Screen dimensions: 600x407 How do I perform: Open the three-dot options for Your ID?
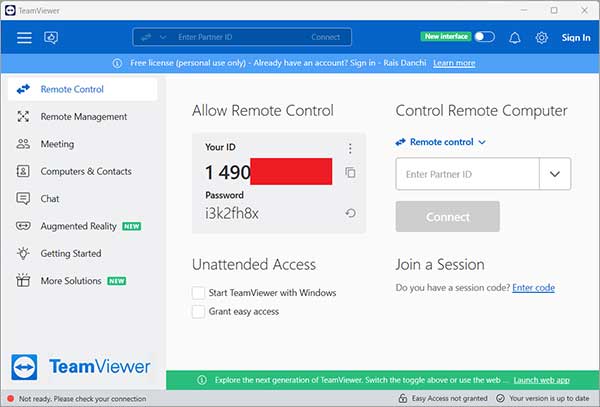pos(350,148)
